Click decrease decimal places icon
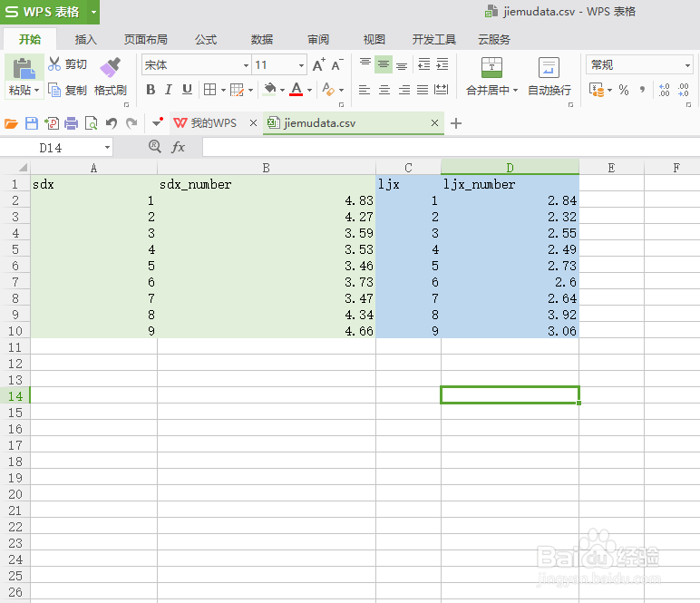This screenshot has width=700, height=603. [683, 90]
